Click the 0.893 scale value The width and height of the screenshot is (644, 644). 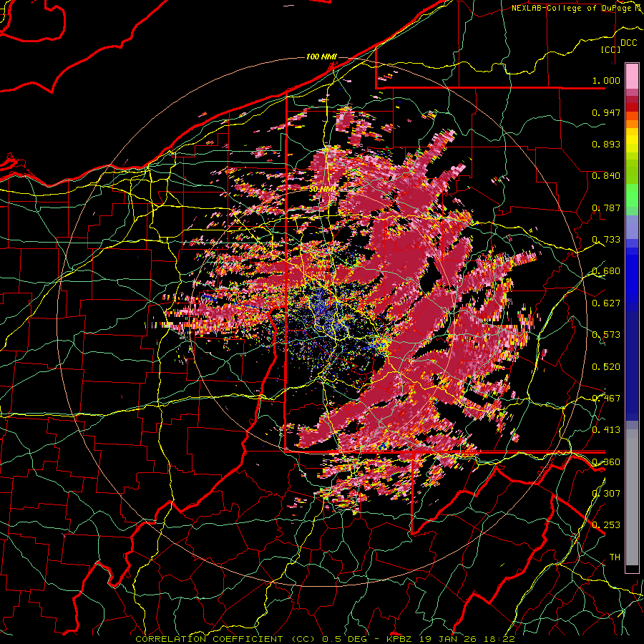606,144
